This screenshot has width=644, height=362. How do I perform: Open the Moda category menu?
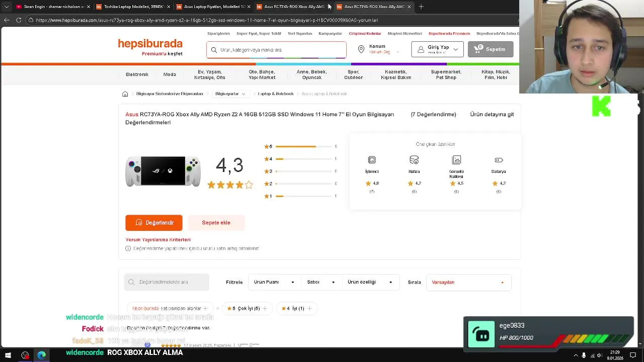[170, 74]
